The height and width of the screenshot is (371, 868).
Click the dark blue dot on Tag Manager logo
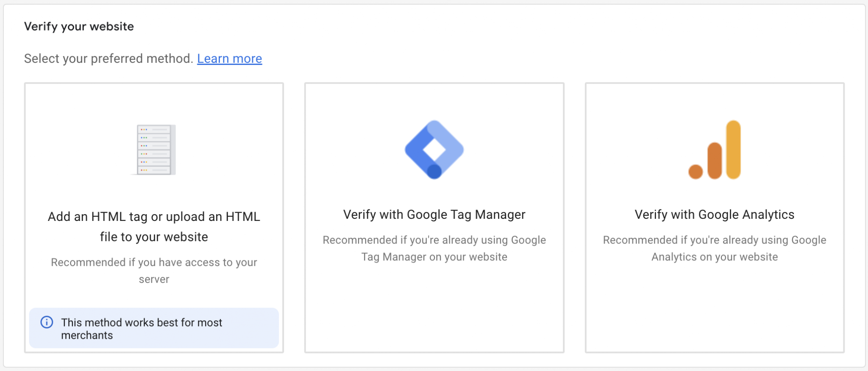click(434, 172)
